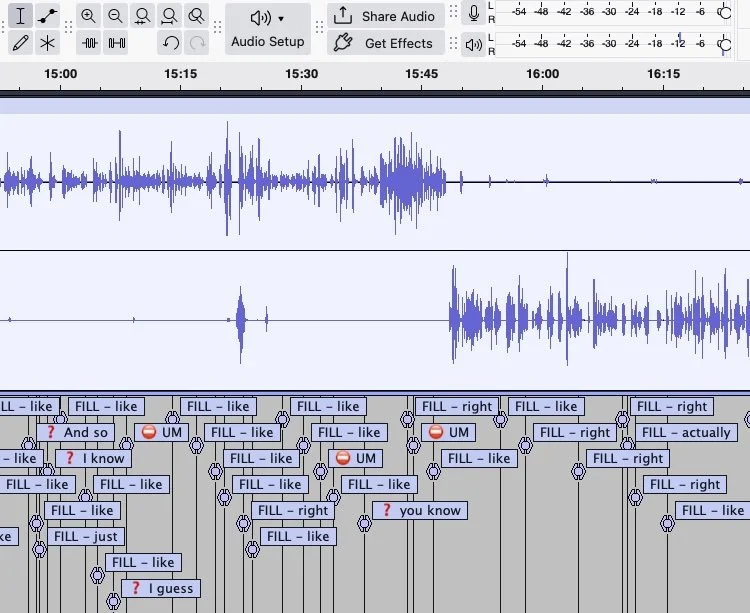The height and width of the screenshot is (613, 750).
Task: Click the circle handle of 'I guess' label
Action: coord(113,601)
